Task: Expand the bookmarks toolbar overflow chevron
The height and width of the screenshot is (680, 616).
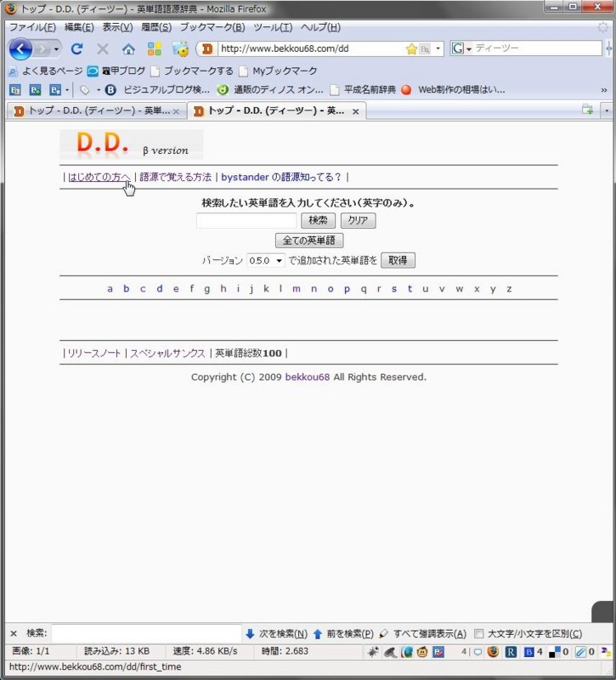Action: 604,90
